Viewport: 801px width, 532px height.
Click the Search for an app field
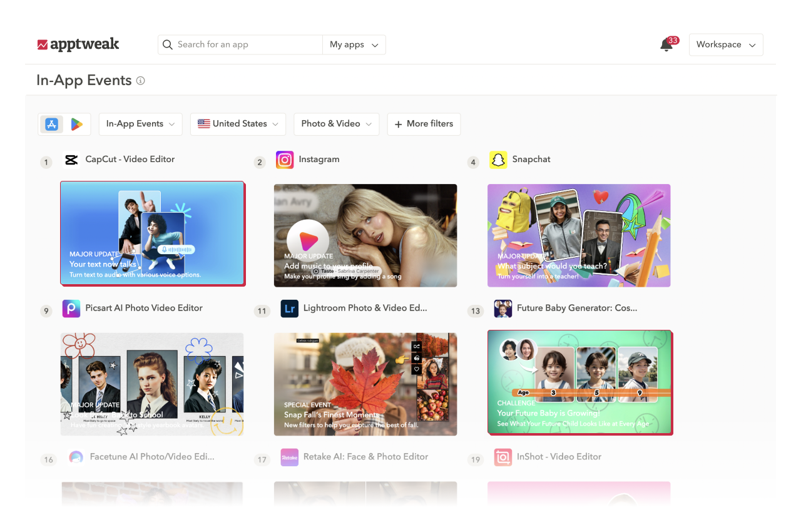coord(241,44)
